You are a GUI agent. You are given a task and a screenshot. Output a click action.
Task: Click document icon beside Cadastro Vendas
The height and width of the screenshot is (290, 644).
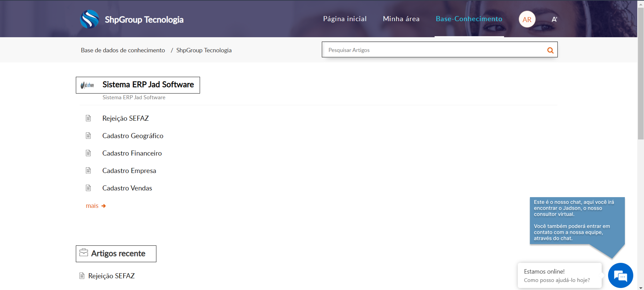coord(88,188)
